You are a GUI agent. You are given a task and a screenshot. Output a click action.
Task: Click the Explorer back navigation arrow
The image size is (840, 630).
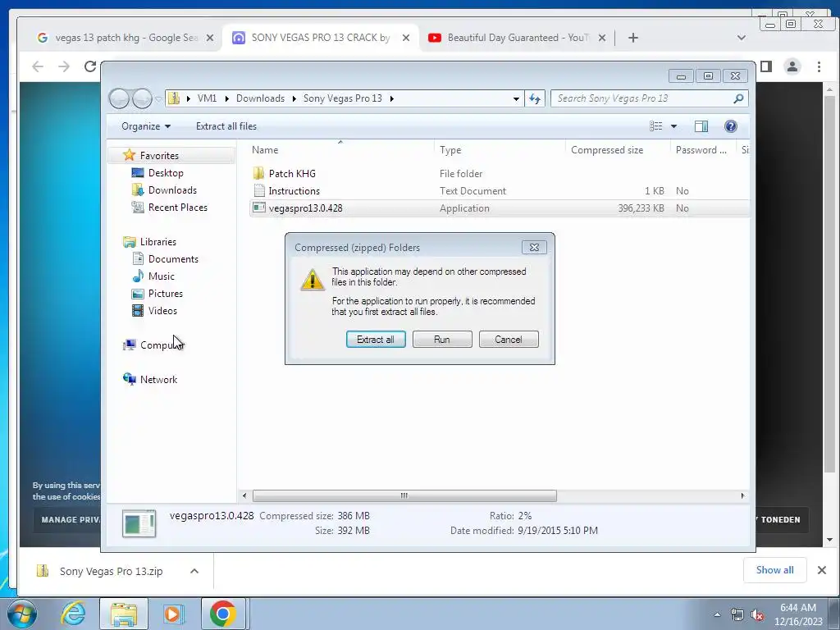point(119,98)
